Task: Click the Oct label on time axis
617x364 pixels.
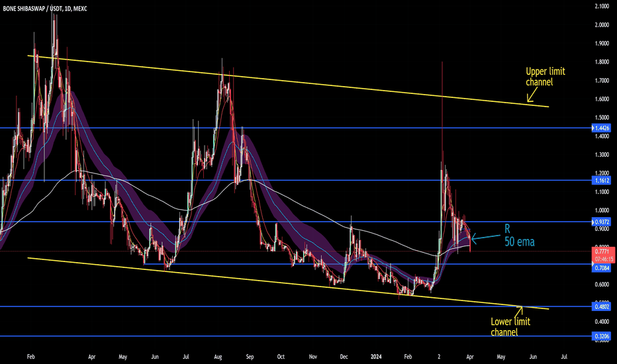Action: pyautogui.click(x=281, y=357)
